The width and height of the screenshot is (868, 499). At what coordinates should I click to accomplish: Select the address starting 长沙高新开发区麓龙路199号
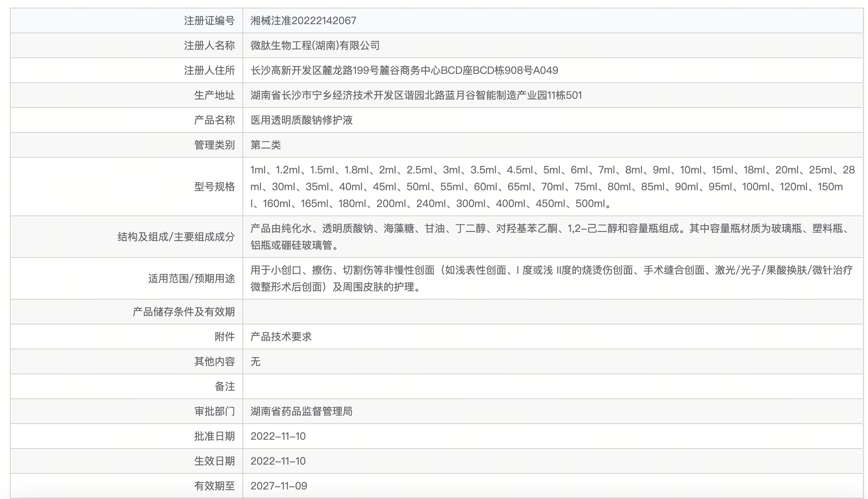click(x=404, y=70)
